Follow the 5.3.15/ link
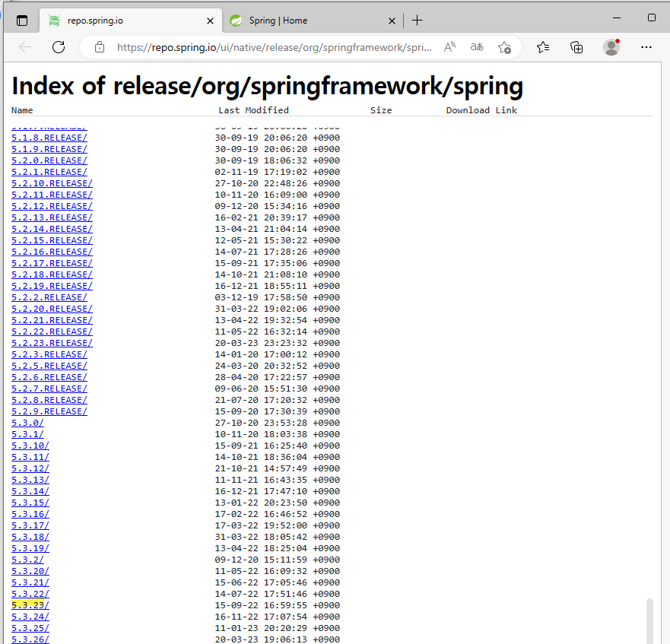 click(30, 503)
